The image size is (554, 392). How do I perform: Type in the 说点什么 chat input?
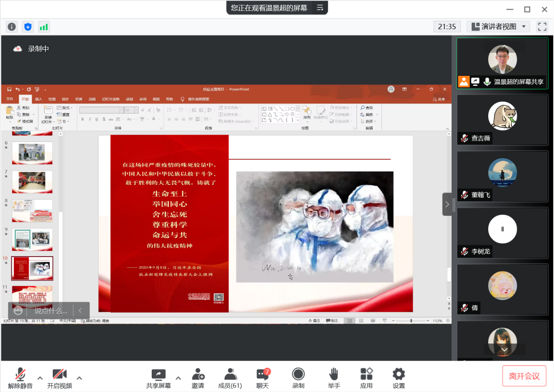click(x=51, y=311)
